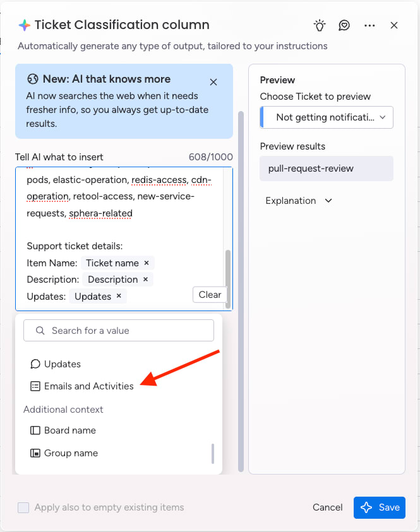Expand the Explanation section

[x=299, y=201]
